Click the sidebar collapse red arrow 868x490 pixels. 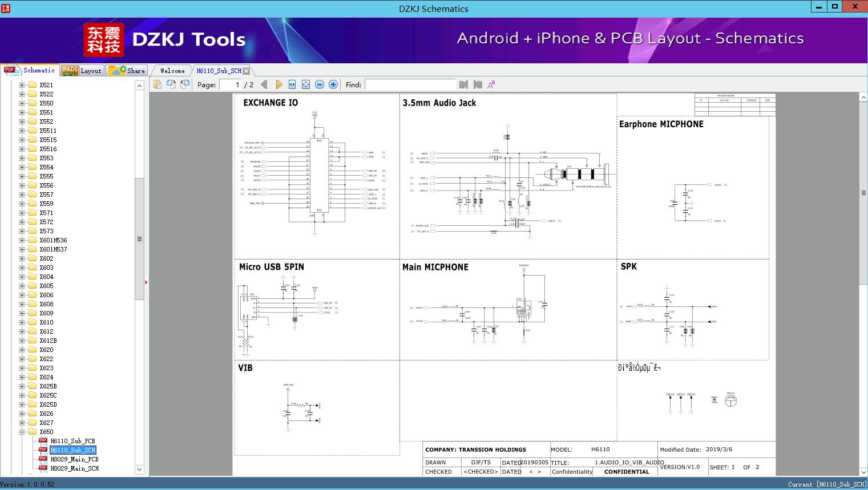point(146,282)
